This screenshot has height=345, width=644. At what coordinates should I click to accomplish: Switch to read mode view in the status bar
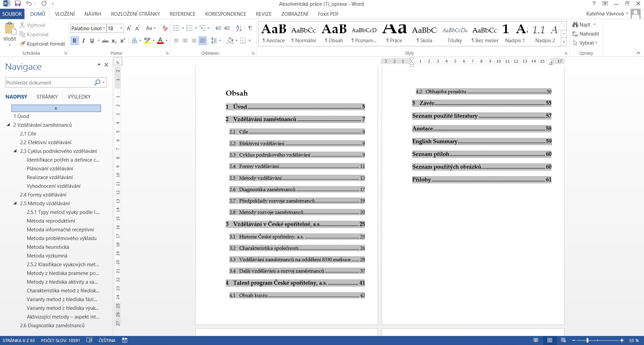536,340
